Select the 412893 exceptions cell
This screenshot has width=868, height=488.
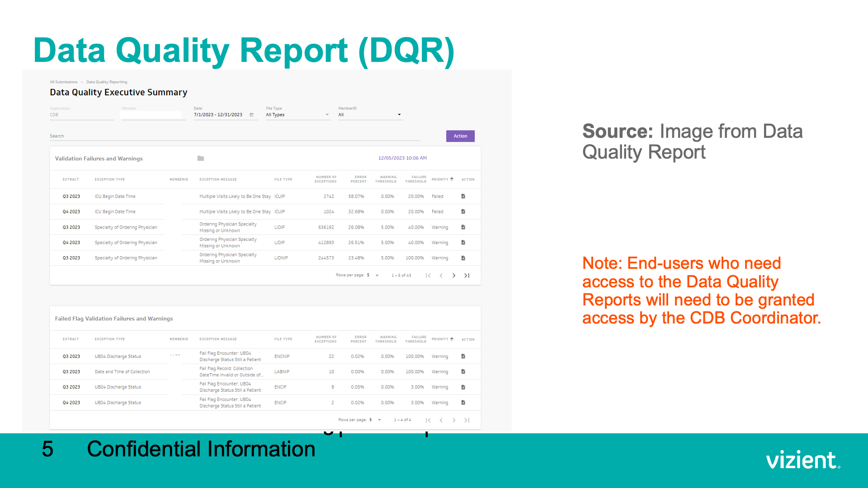(x=326, y=243)
